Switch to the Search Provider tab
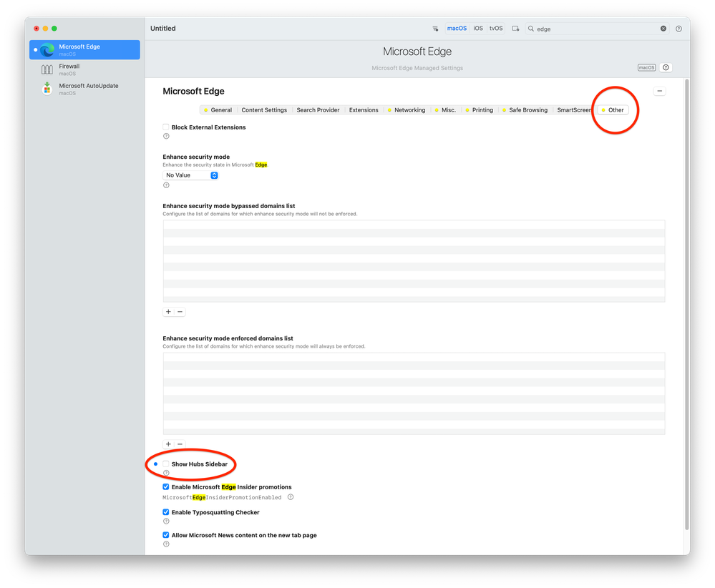 (x=318, y=110)
